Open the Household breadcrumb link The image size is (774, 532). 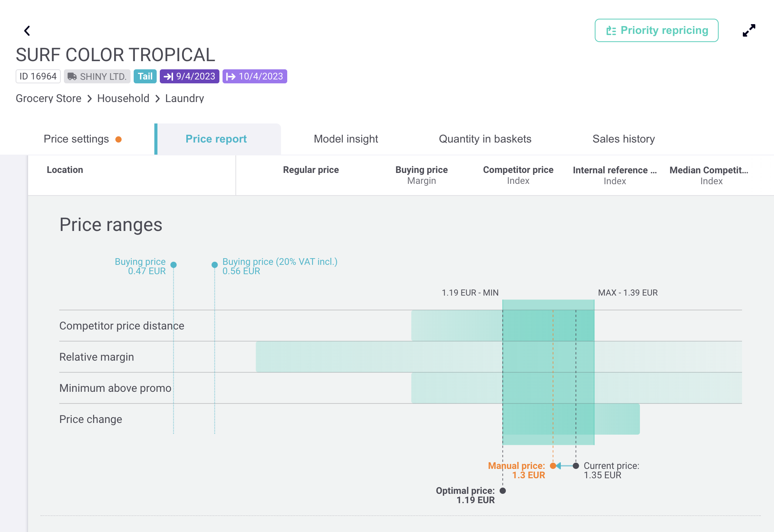click(x=123, y=99)
